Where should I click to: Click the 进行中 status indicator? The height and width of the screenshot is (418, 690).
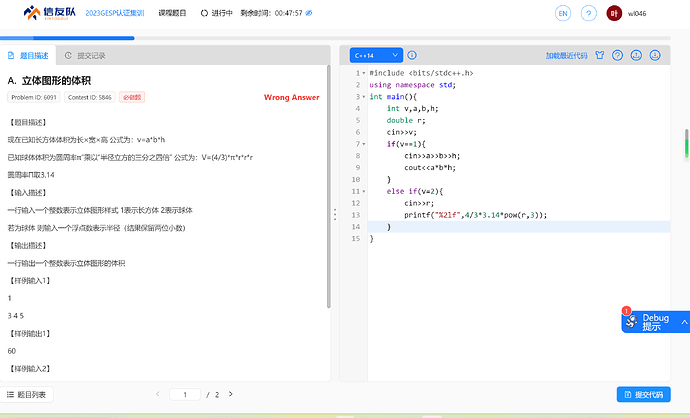click(x=217, y=13)
